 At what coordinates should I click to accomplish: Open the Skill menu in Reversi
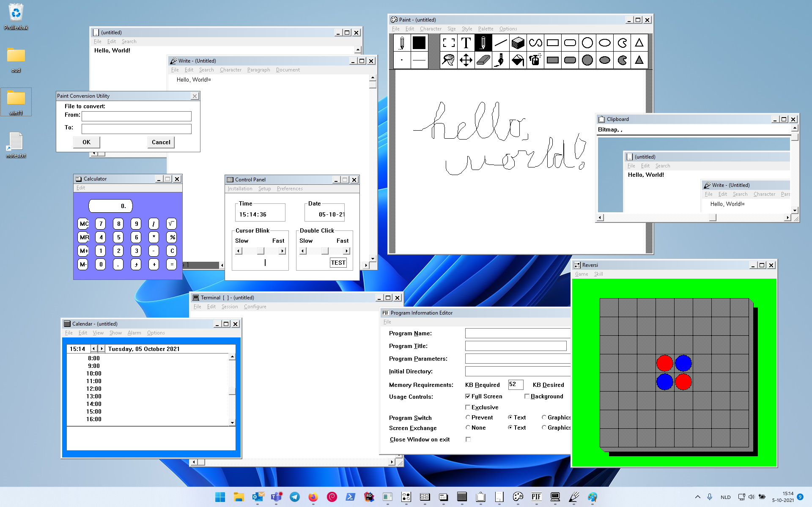click(x=598, y=274)
